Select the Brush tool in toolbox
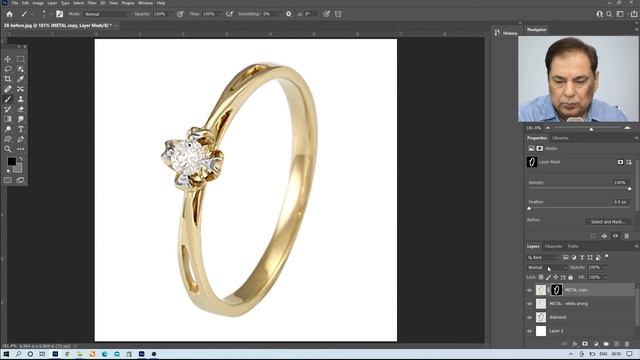 (x=8, y=99)
